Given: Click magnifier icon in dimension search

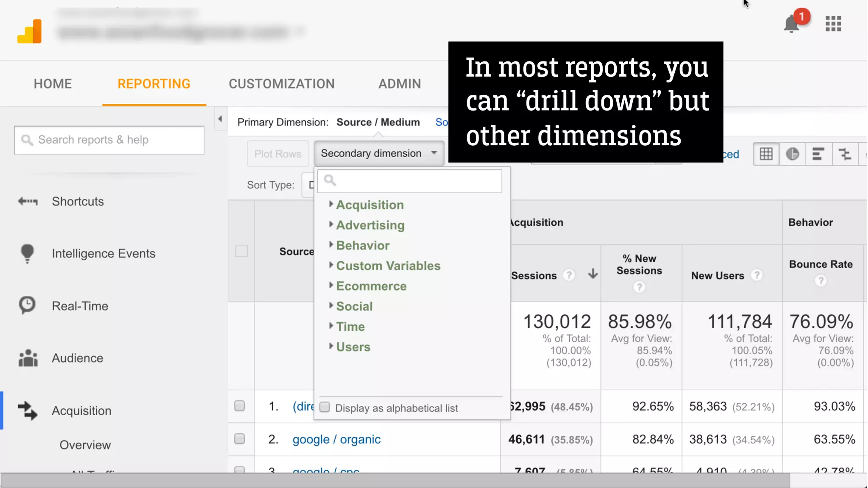Looking at the screenshot, I should pos(330,181).
